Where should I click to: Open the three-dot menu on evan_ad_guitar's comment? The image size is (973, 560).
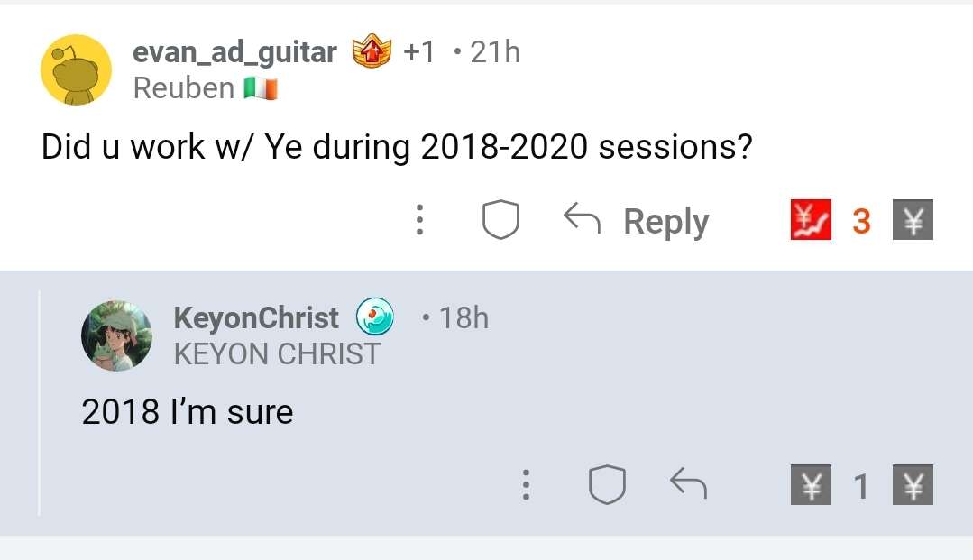pos(419,221)
